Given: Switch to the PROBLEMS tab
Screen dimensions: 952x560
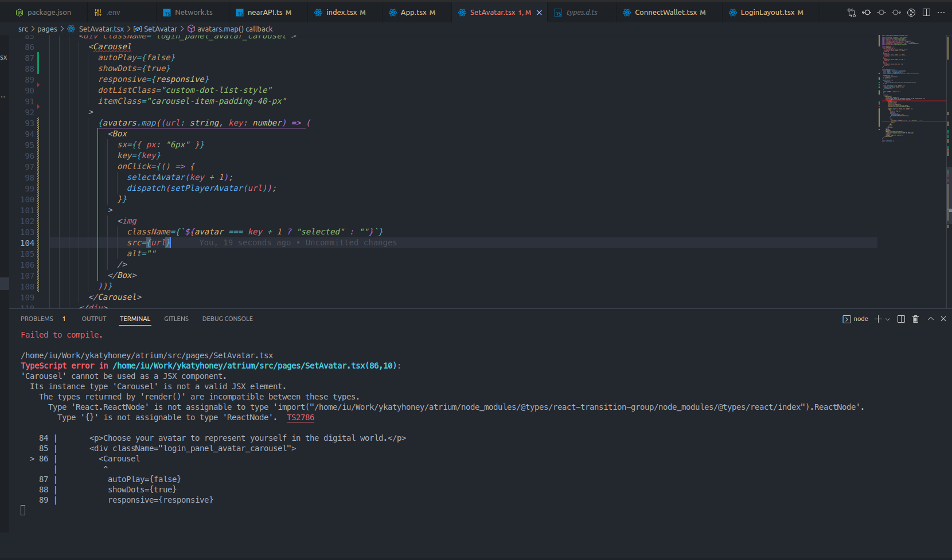Looking at the screenshot, I should [x=37, y=319].
